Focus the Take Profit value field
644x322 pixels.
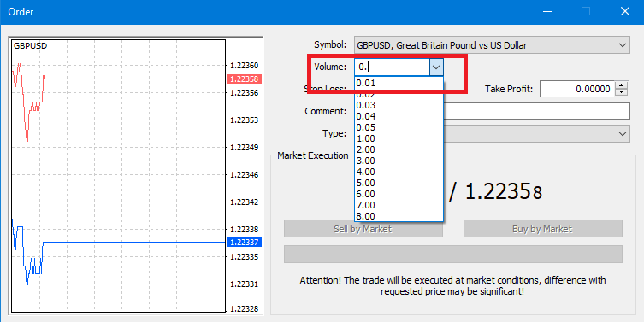click(x=577, y=89)
